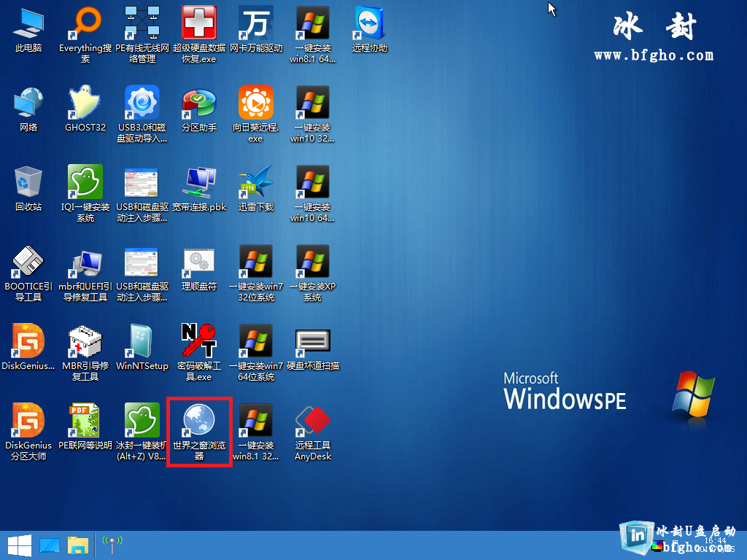Select 向日葵远程.exe icon
Image resolution: width=747 pixels, height=560 pixels.
[256, 114]
